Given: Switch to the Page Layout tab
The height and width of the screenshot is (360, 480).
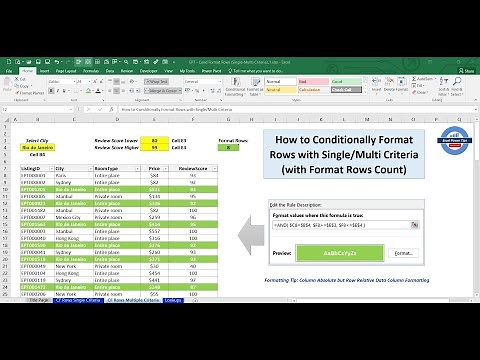Looking at the screenshot, I should click(66, 71).
